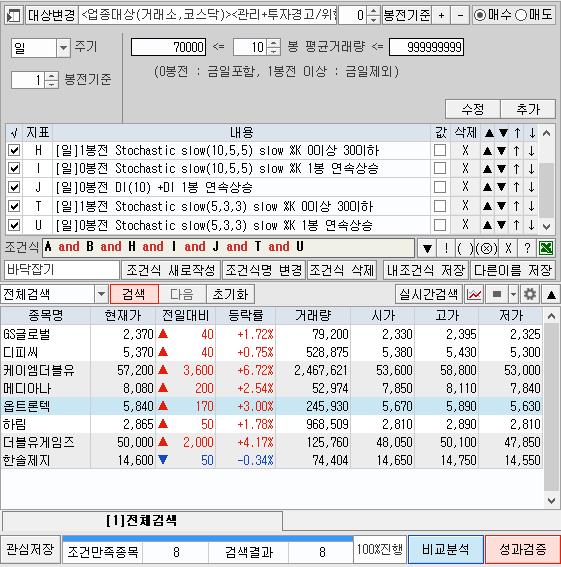
Task: Click the 수정 button
Action: tap(473, 109)
